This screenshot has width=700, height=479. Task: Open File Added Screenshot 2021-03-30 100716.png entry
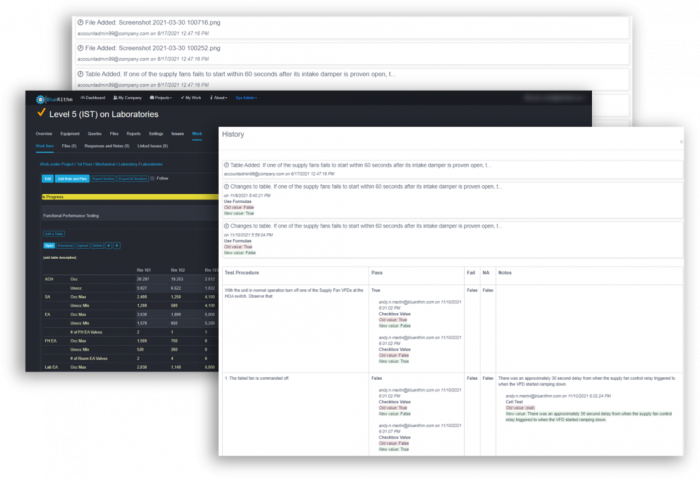point(352,28)
